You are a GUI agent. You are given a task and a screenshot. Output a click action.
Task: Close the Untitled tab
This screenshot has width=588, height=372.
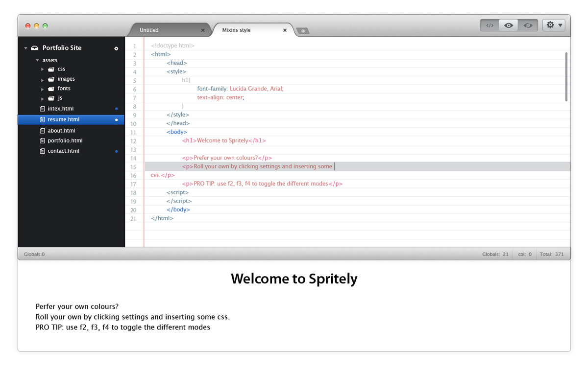coord(203,30)
